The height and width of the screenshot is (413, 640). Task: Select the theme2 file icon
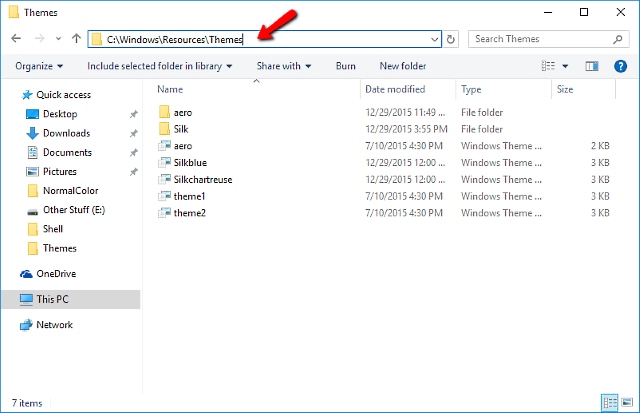(x=164, y=213)
